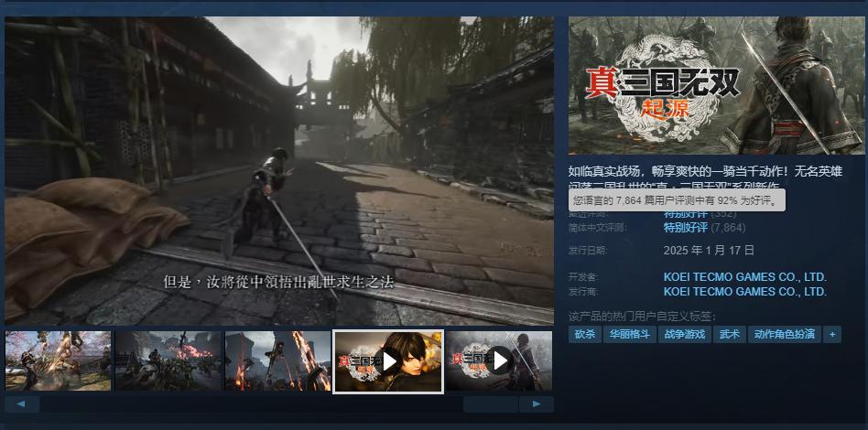Choose the 战争游戏 tag
The image size is (868, 430).
(685, 334)
